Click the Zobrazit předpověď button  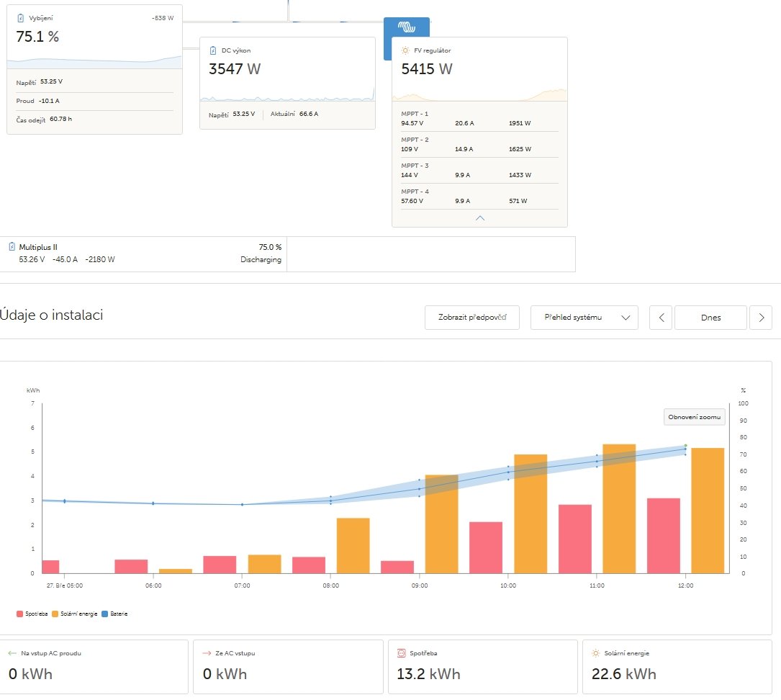point(472,318)
